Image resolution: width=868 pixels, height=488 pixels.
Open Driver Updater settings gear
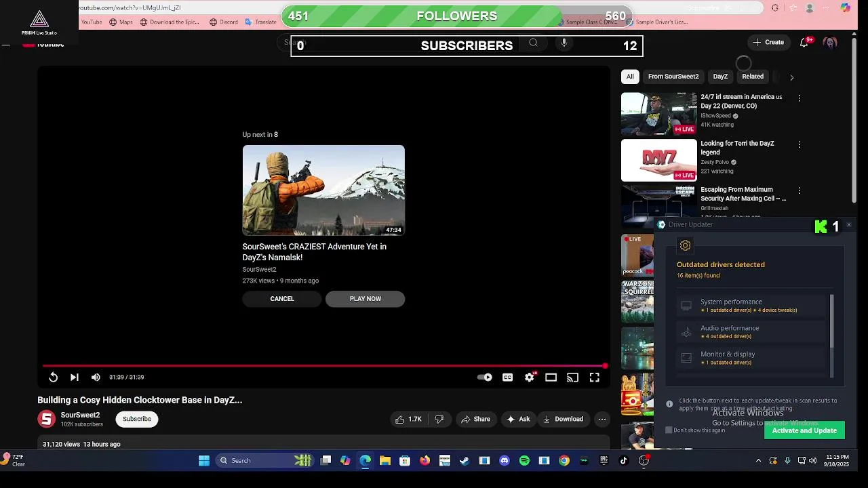tap(685, 246)
